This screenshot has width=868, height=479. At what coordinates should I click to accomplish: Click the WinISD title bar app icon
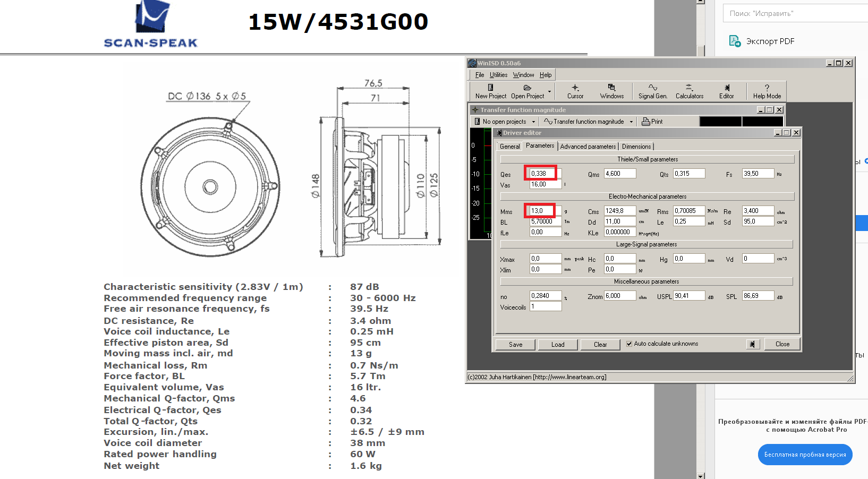click(472, 63)
